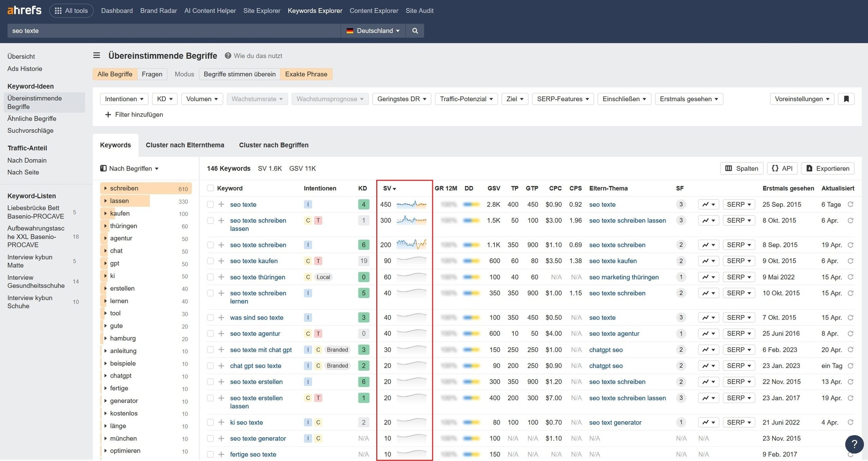This screenshot has width=868, height=461.
Task: Select 'Begriffe stimmen überein' mode
Action: tap(239, 74)
